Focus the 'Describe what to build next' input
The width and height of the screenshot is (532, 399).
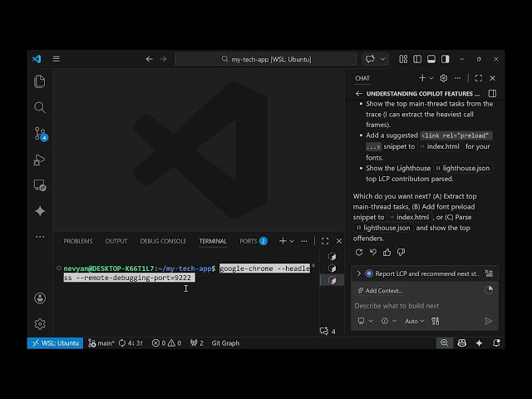pyautogui.click(x=424, y=306)
